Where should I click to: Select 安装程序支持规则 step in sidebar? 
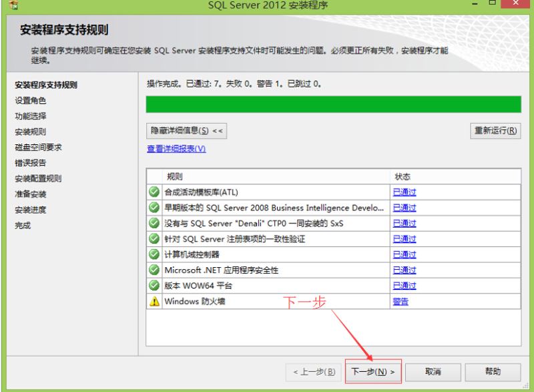tap(46, 85)
